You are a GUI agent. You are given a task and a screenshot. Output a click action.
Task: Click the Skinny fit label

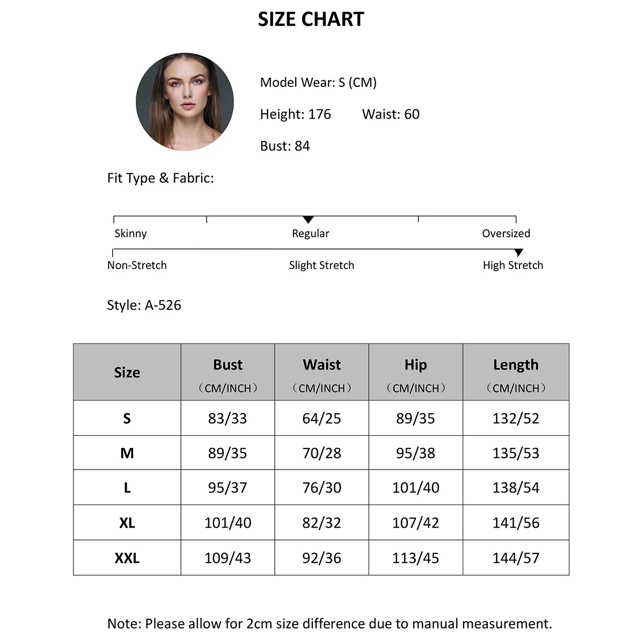[x=130, y=233]
